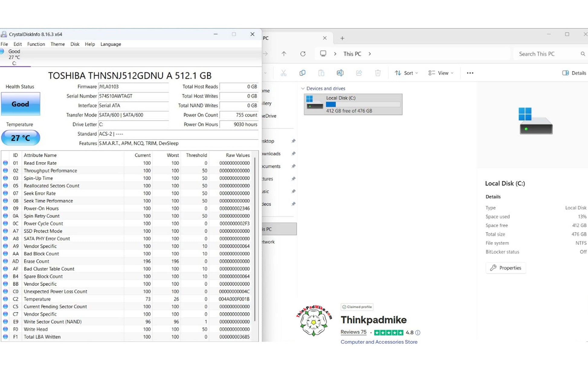Click the Copy icon in Explorer toolbar

click(x=302, y=73)
